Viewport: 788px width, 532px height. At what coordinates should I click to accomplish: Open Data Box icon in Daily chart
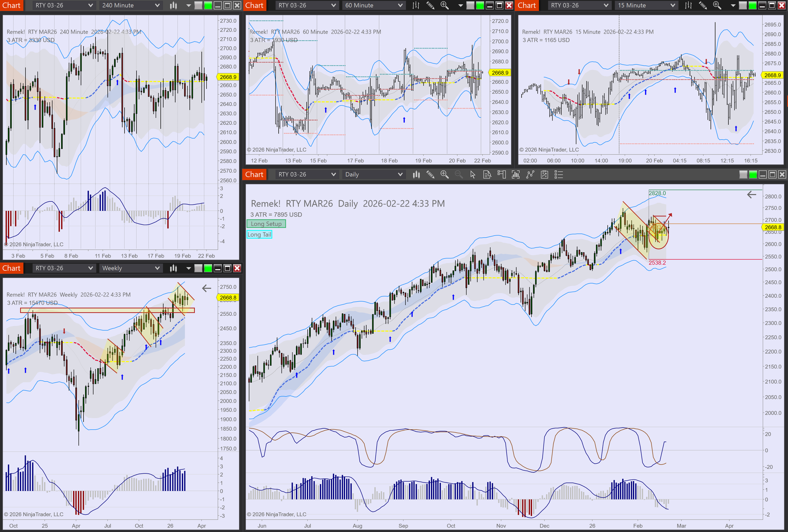point(487,175)
